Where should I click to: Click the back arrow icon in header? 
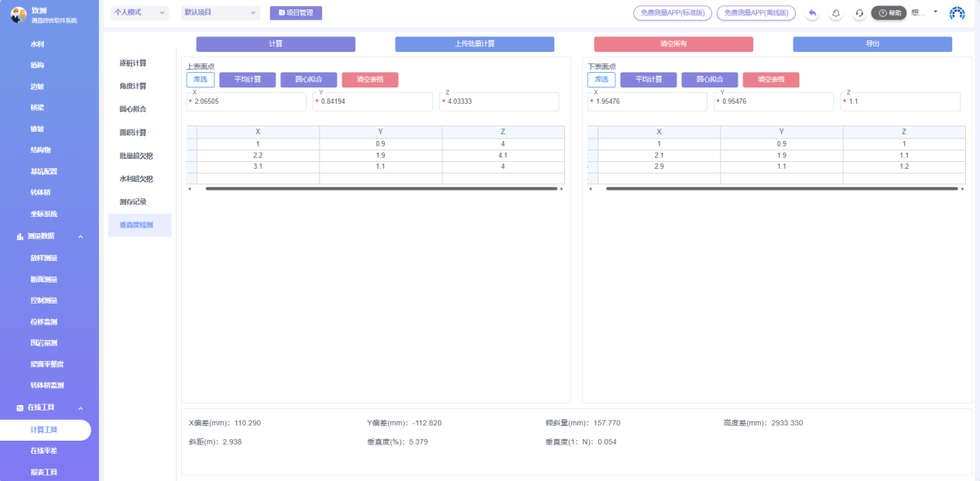812,13
